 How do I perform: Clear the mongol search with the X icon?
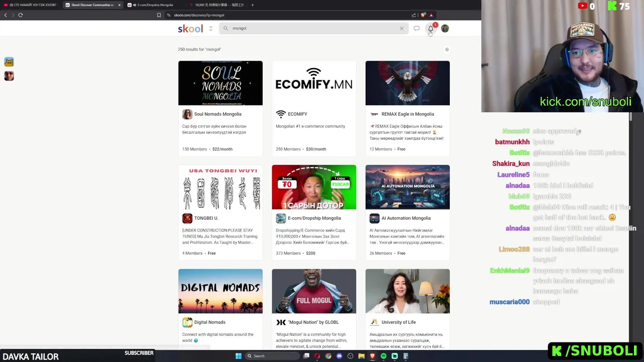[x=401, y=28]
